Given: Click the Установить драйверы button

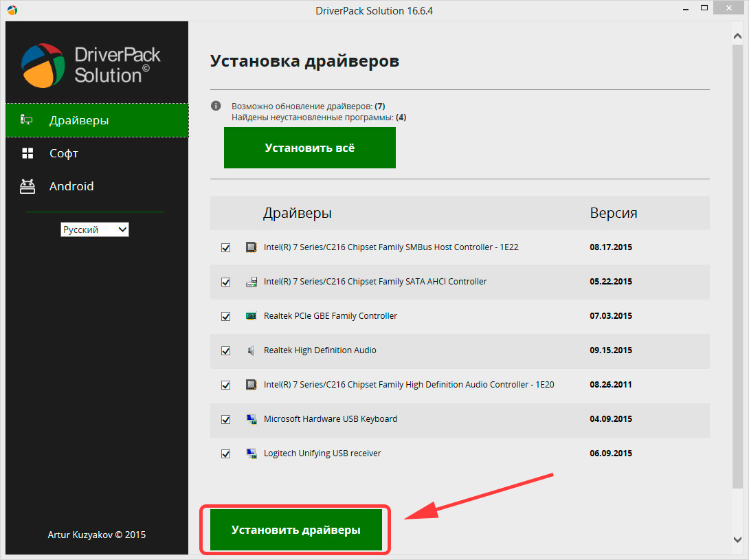Looking at the screenshot, I should [295, 529].
